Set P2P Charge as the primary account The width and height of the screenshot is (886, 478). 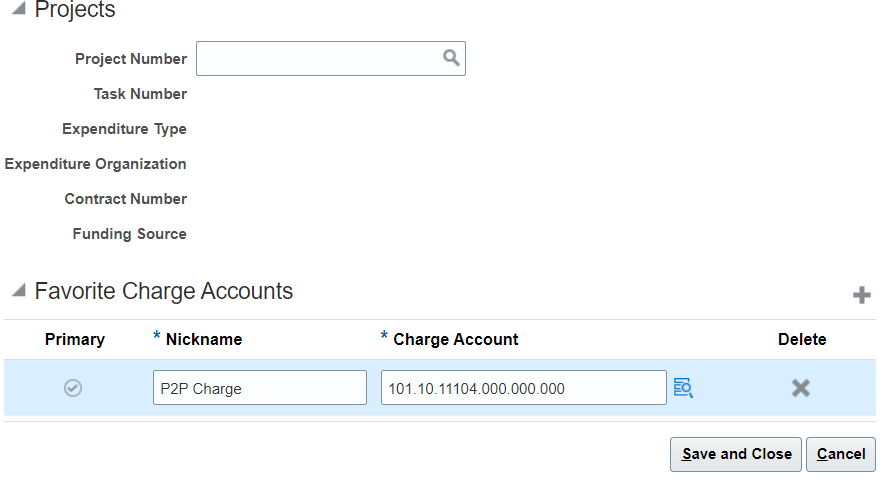point(73,388)
